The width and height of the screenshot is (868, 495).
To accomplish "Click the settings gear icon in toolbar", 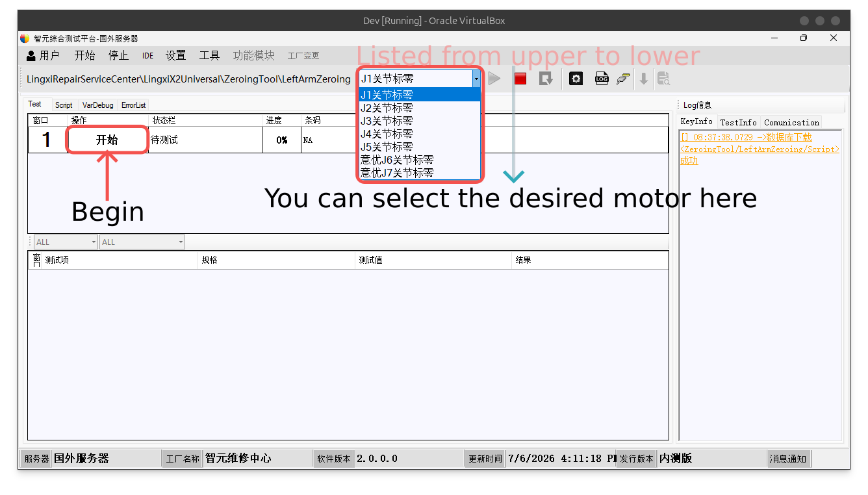I will [576, 79].
